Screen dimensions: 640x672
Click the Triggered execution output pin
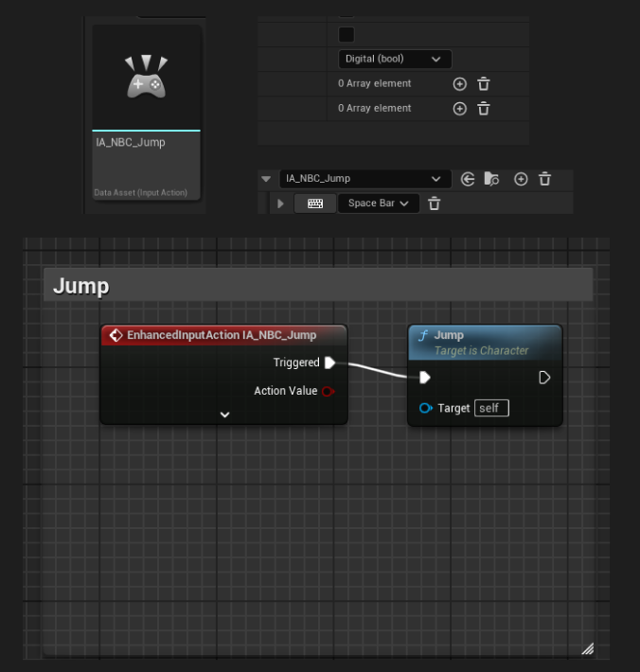tap(330, 363)
